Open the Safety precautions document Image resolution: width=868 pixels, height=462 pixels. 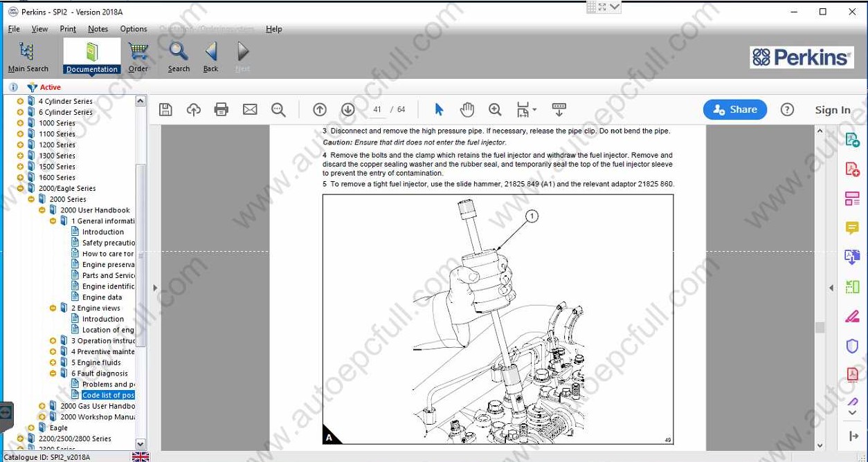coord(108,243)
